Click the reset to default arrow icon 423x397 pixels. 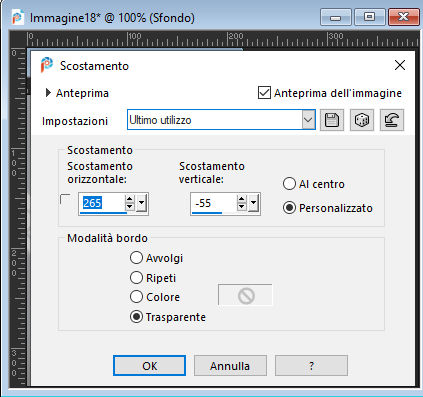(392, 120)
